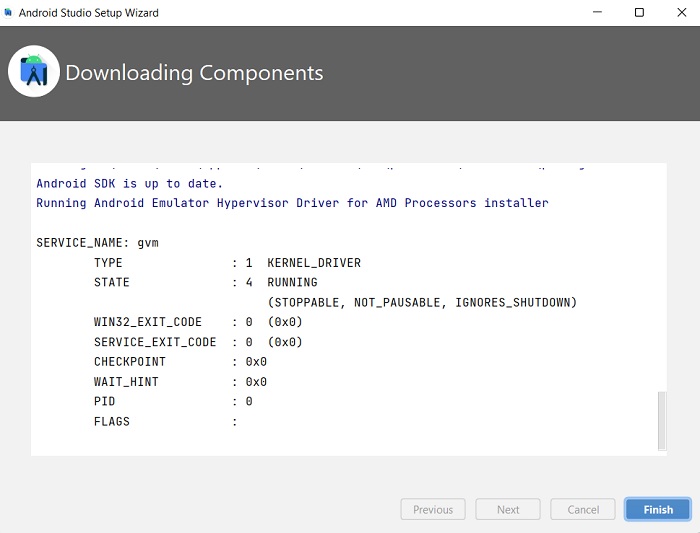Click the 'Android Studio Setup Wizard' window title
Screen dimensions: 700x533
pos(88,12)
